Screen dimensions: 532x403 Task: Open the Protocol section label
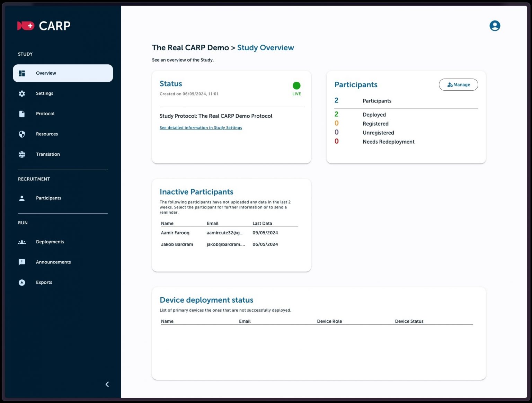click(x=45, y=114)
